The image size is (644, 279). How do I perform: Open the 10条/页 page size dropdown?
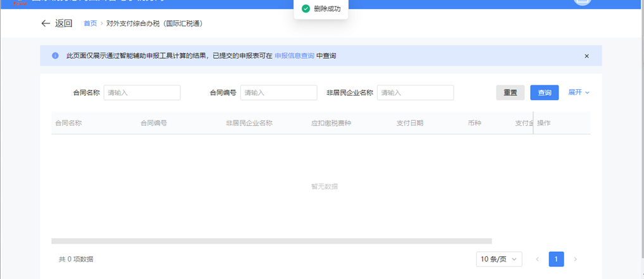[x=499, y=259]
